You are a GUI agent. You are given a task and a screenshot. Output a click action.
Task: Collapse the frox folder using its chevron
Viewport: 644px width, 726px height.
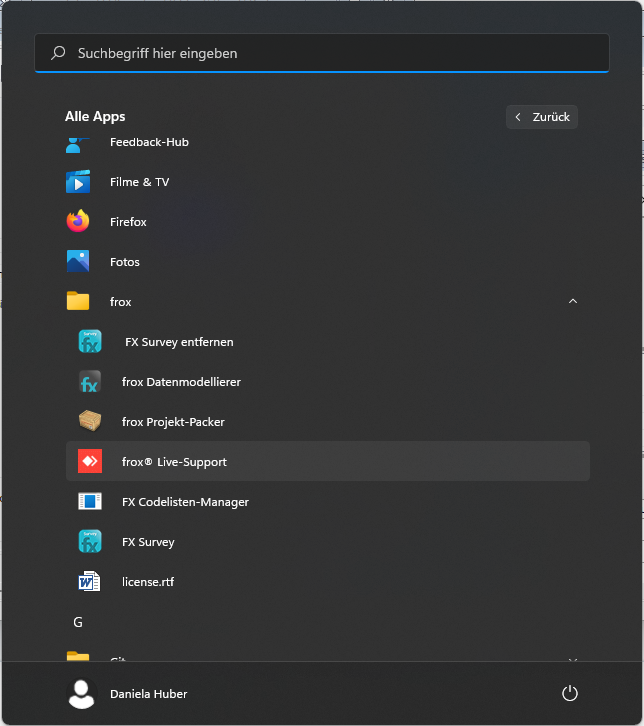pos(572,302)
